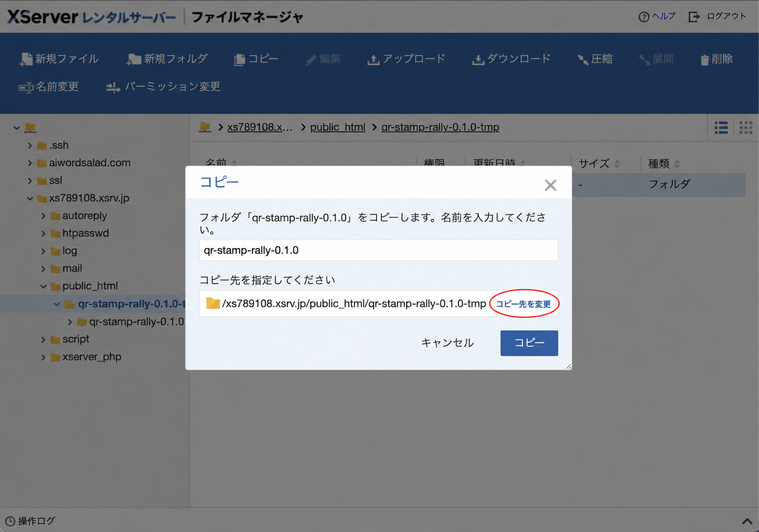Open the アップロード function
This screenshot has width=759, height=532.
click(406, 59)
